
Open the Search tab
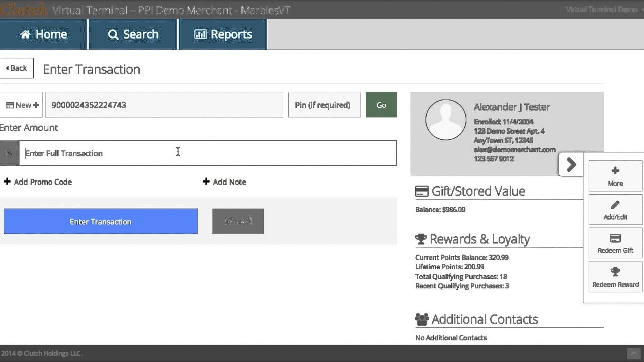point(133,34)
